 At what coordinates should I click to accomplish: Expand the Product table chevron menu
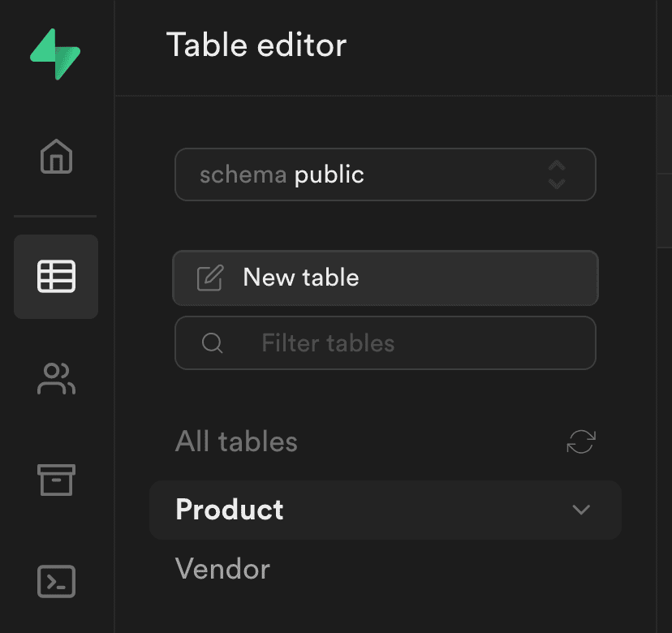[580, 510]
